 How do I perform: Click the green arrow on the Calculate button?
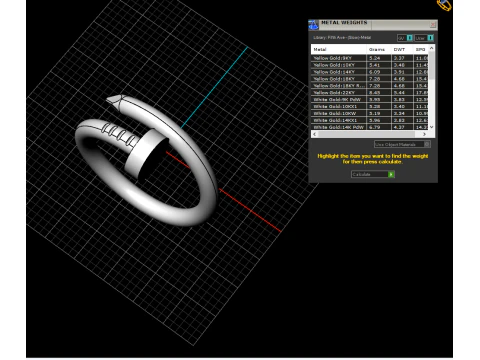(391, 174)
